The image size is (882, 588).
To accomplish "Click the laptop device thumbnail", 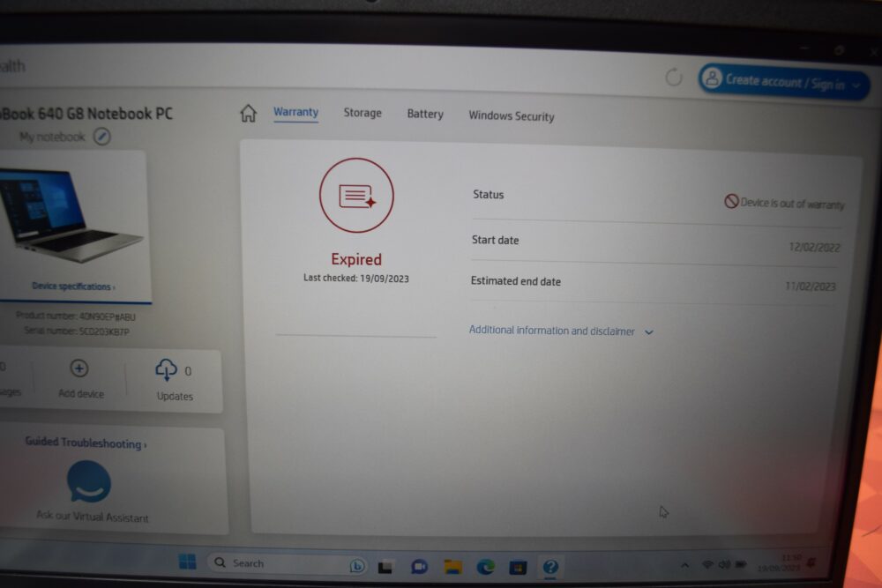I will (71, 215).
